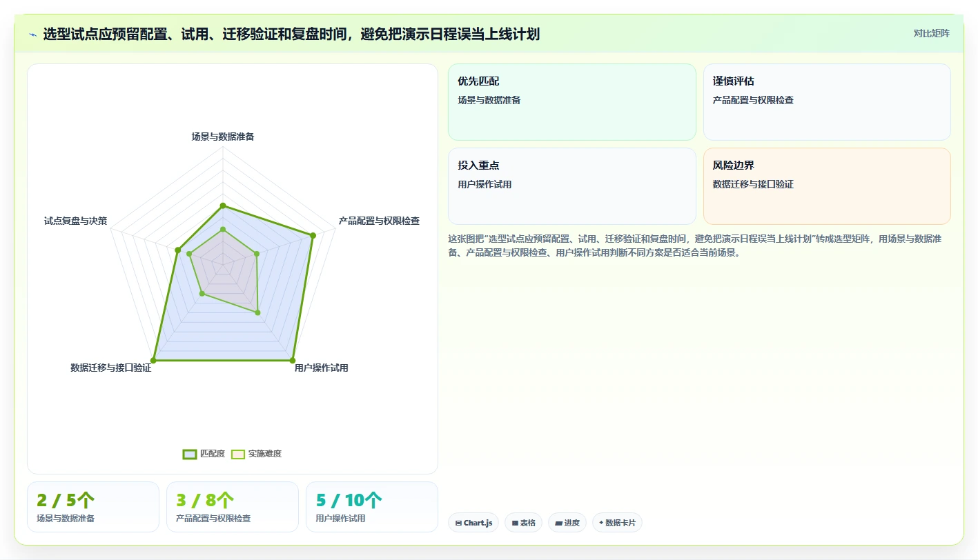Click the 实施难度 legend color box
The height and width of the screenshot is (560, 978).
238,454
